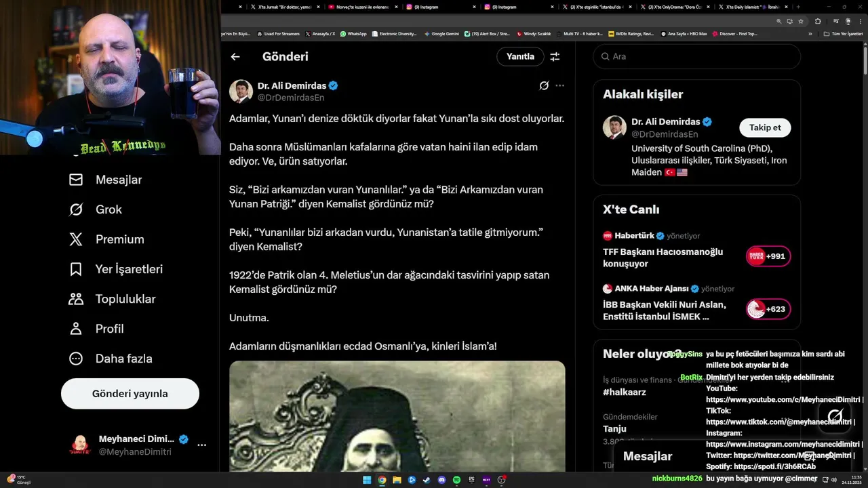
Task: Open Grok in the left sidebar
Action: click(x=96, y=209)
